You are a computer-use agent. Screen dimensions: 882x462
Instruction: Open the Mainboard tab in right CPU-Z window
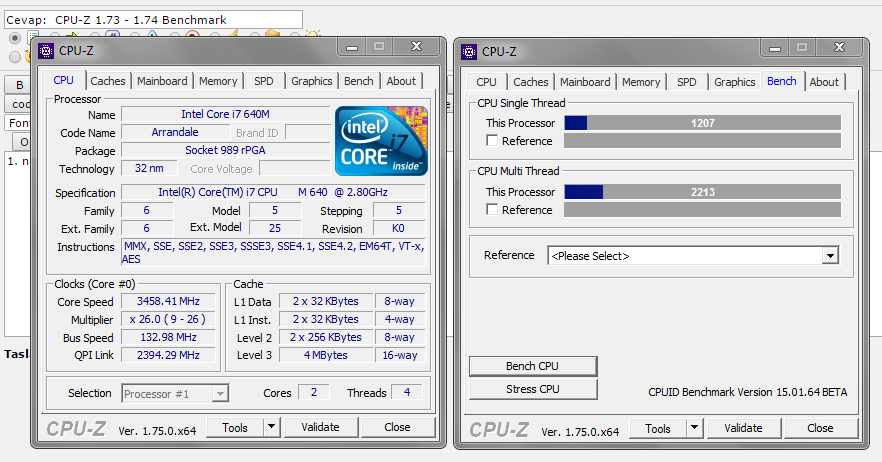click(x=585, y=82)
